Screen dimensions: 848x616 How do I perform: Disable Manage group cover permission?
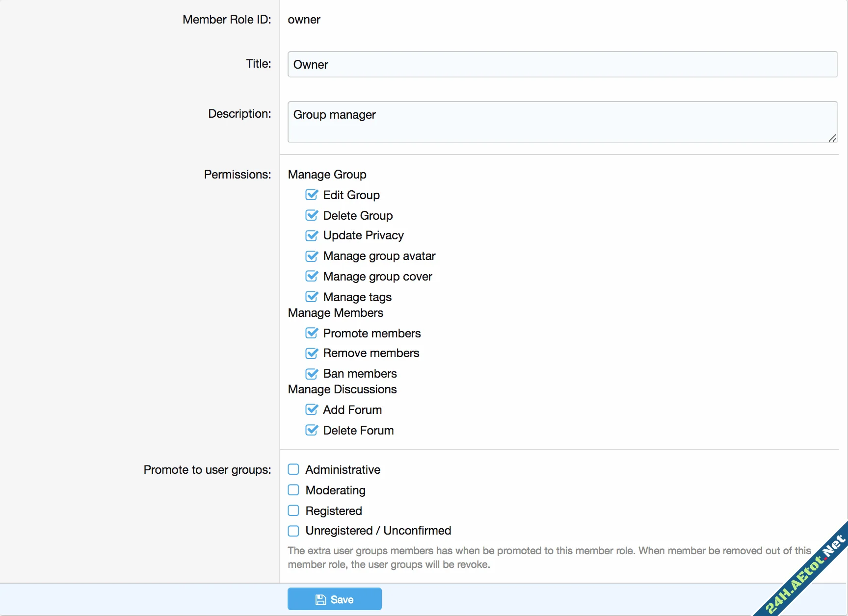312,276
